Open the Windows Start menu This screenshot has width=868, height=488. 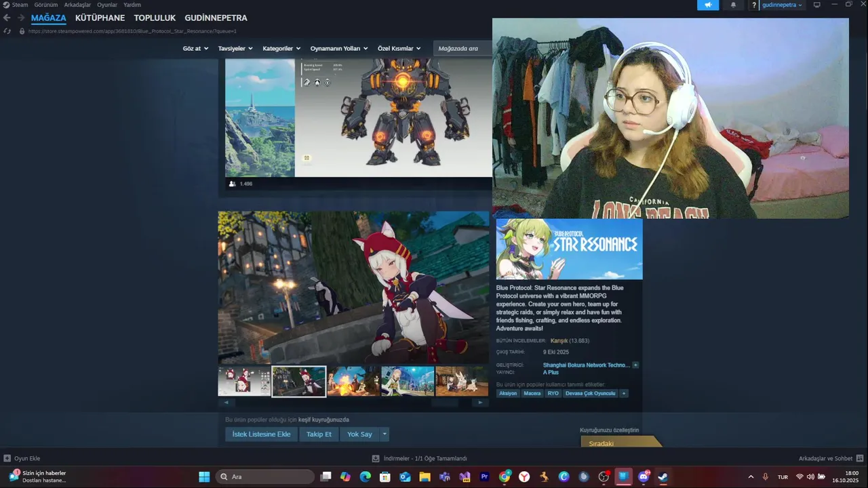(204, 476)
